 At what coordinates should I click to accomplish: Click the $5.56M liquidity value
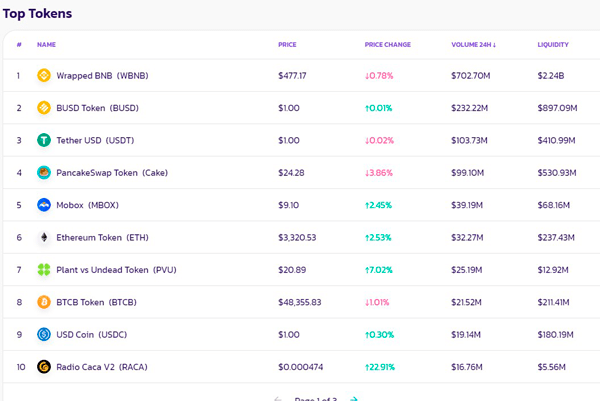click(551, 367)
